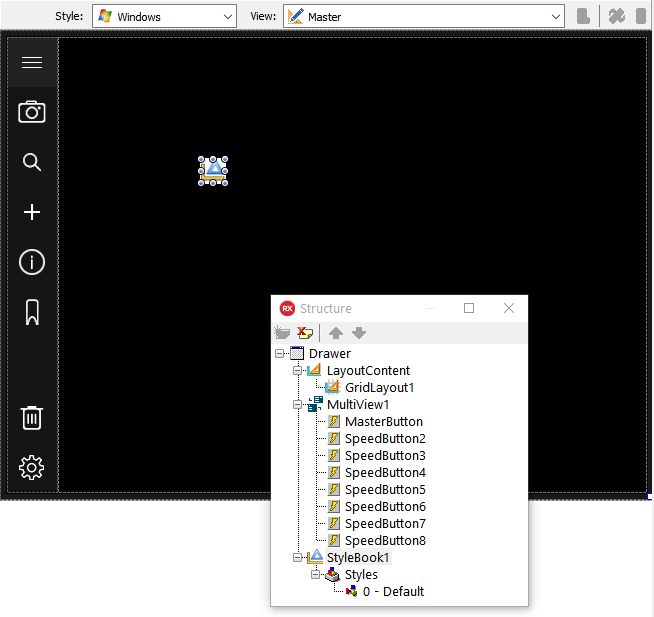
Task: Select the StyleBook component on the form
Action: [x=213, y=171]
